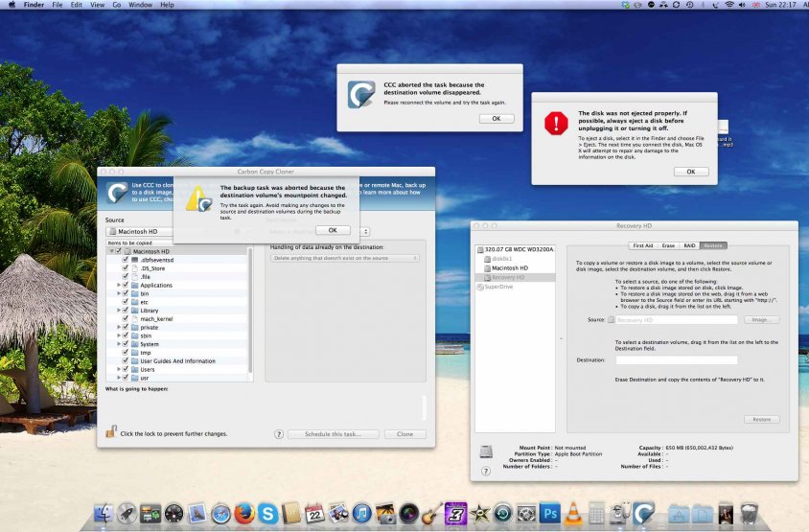The height and width of the screenshot is (532, 809).
Task: Expand the bin folder row
Action: tap(119, 293)
